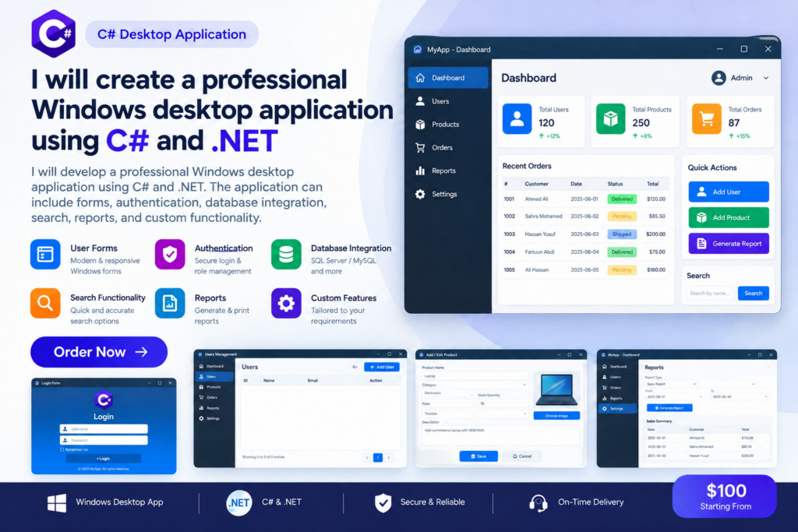The height and width of the screenshot is (532, 798).
Task: Click the Pending status badge for order 1002
Action: [x=622, y=217]
